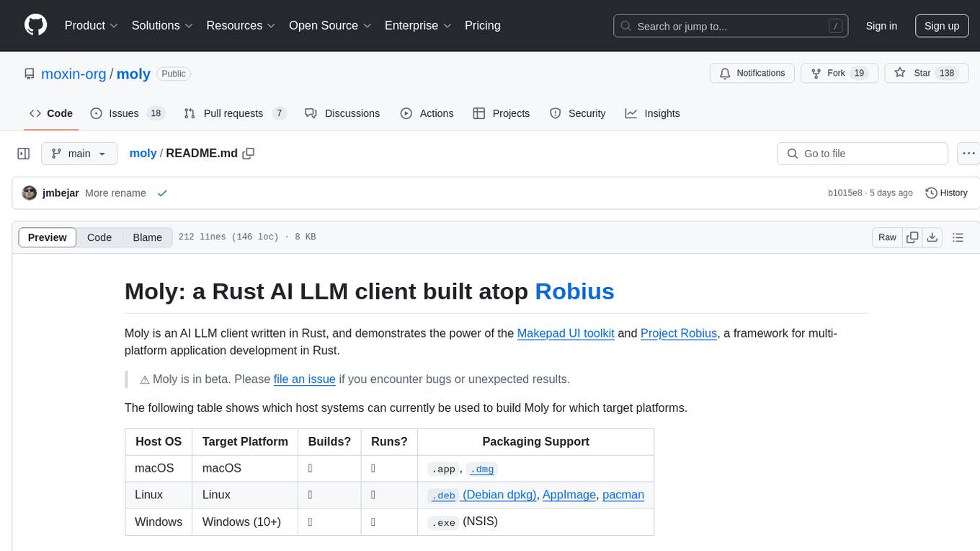This screenshot has height=551, width=980.
Task: Switch to the Code tab
Action: pyautogui.click(x=51, y=113)
